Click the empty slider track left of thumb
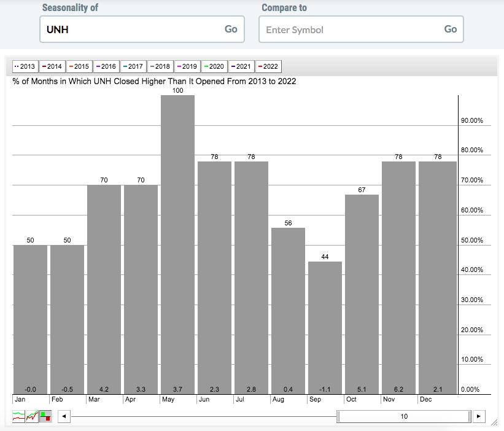The width and height of the screenshot is (504, 431). (x=203, y=417)
